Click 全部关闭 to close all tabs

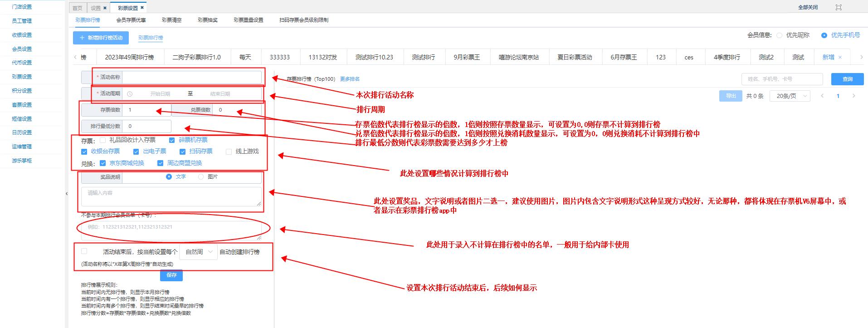click(x=808, y=7)
